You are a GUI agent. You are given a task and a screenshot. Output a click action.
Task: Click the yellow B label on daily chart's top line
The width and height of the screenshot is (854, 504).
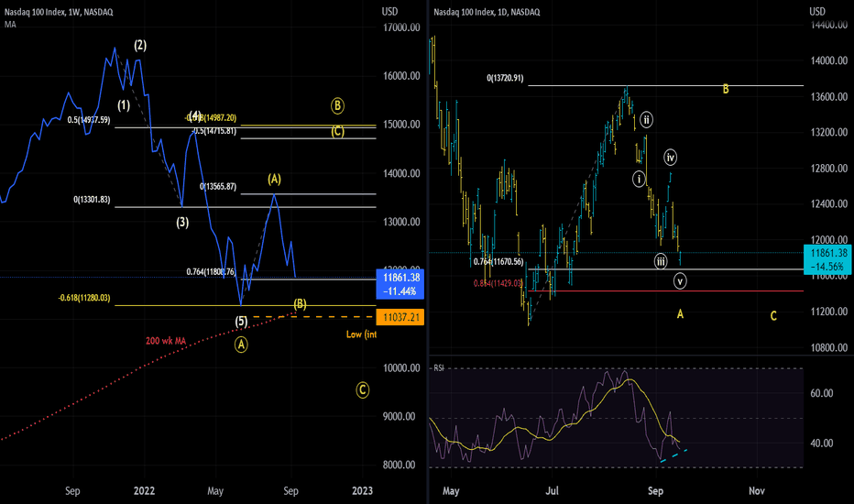pos(726,89)
